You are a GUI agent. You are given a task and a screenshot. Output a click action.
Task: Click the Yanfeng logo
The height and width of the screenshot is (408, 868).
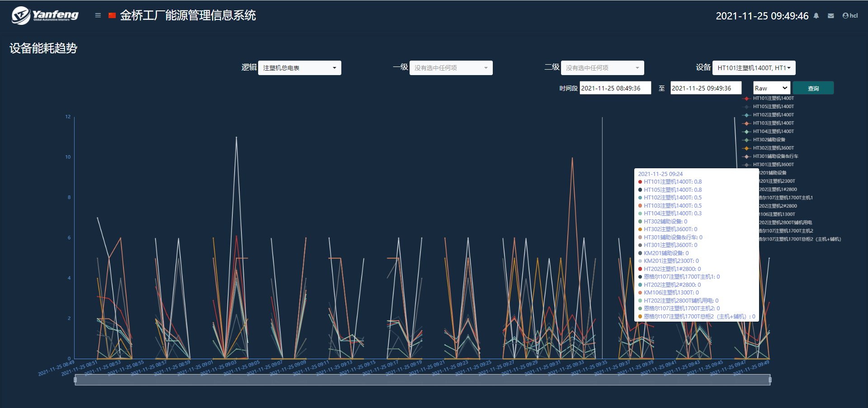[x=45, y=15]
